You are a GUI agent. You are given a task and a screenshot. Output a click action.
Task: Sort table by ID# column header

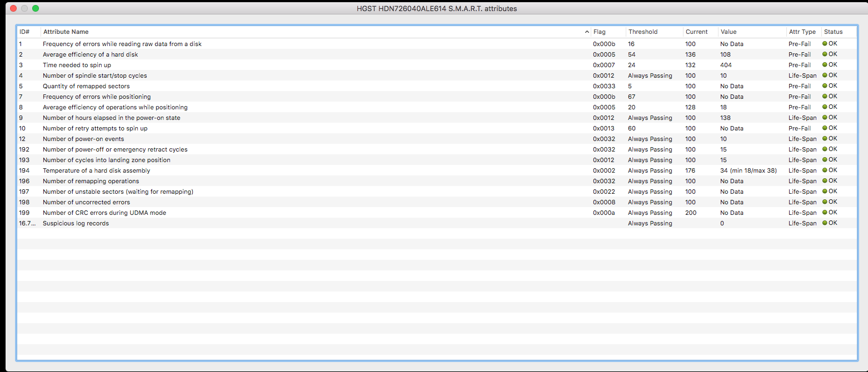(29, 32)
